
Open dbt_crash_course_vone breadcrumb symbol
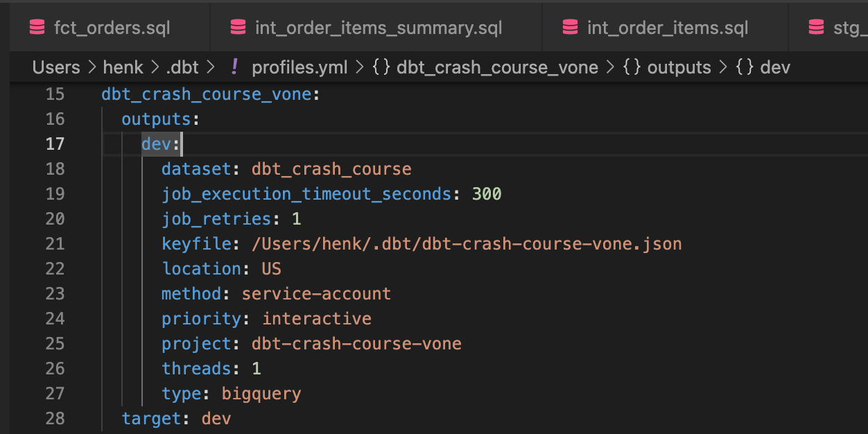coord(497,67)
